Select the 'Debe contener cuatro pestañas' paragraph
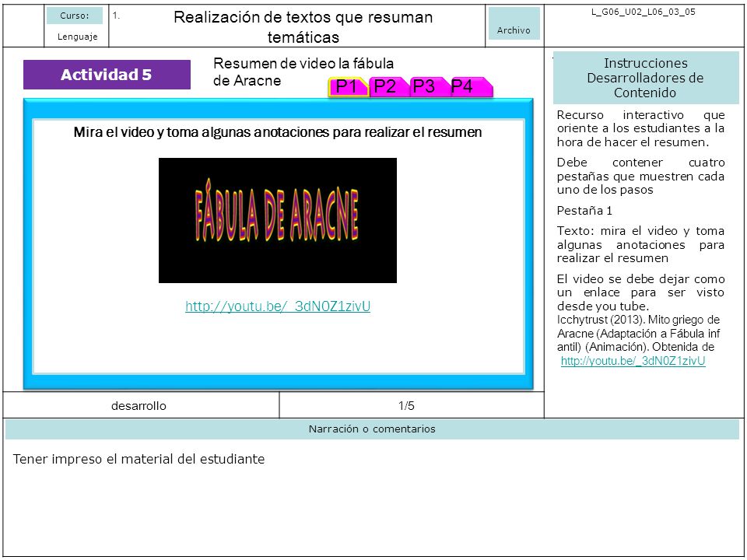747x560 pixels. coord(640,177)
